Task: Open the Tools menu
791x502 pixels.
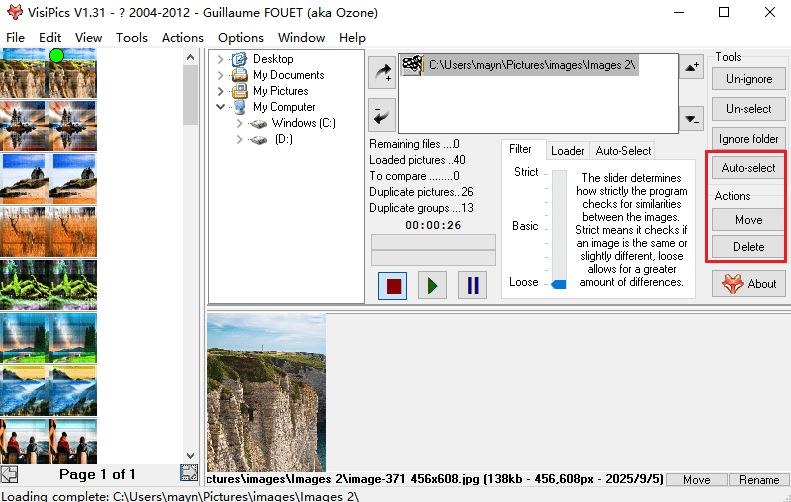Action: [132, 38]
